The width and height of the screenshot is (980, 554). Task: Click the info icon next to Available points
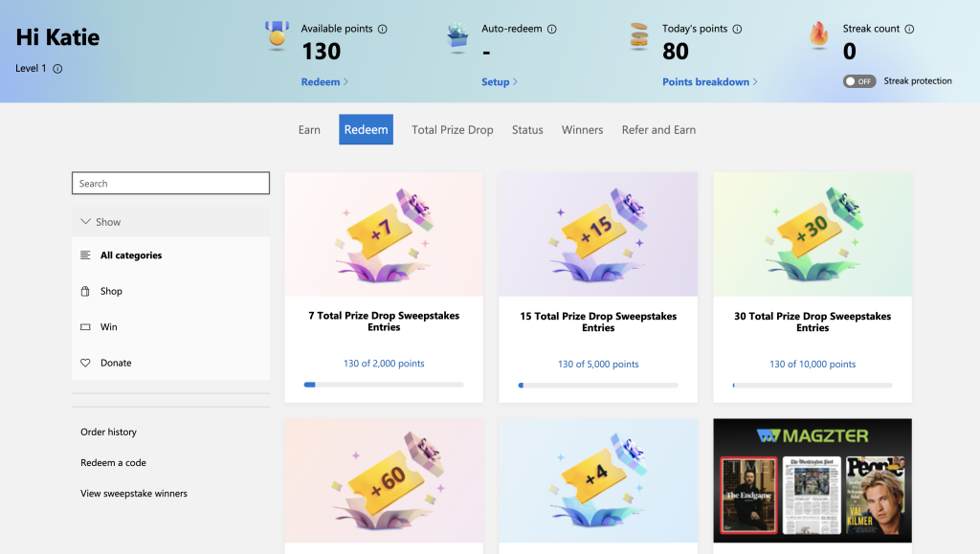pyautogui.click(x=384, y=29)
